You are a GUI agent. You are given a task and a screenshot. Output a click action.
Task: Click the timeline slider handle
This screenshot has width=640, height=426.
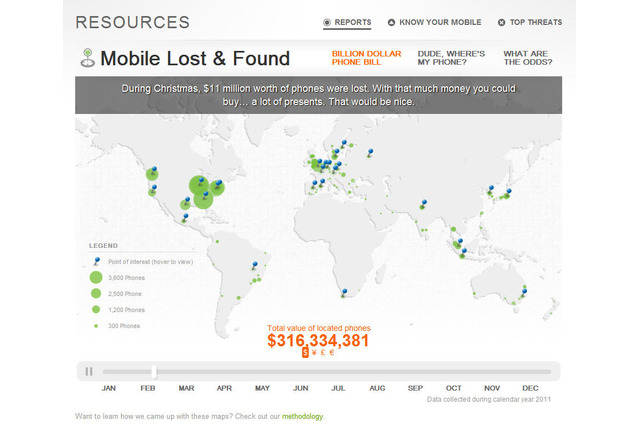tap(154, 371)
